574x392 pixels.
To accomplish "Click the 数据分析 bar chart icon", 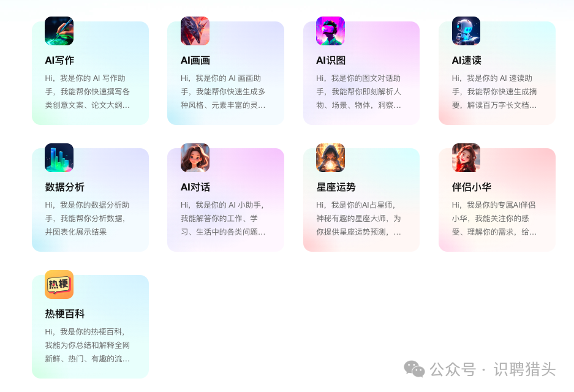I will [x=59, y=158].
